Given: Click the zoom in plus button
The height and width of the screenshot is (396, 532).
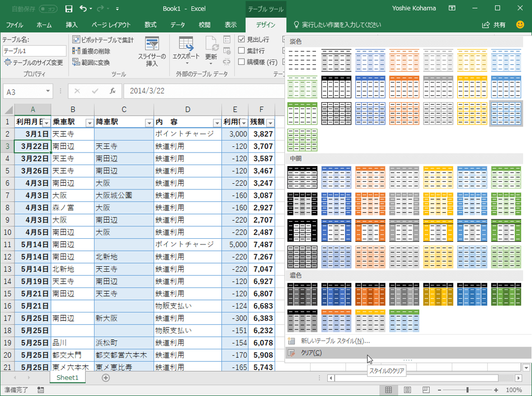Looking at the screenshot, I should pos(496,390).
